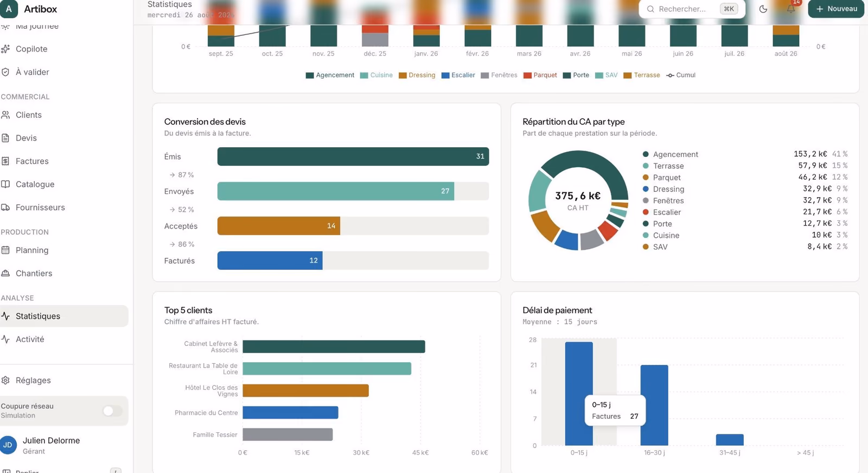This screenshot has width=868, height=473.
Task: Click the "153,2 k€" Agencement amount
Action: (810, 154)
